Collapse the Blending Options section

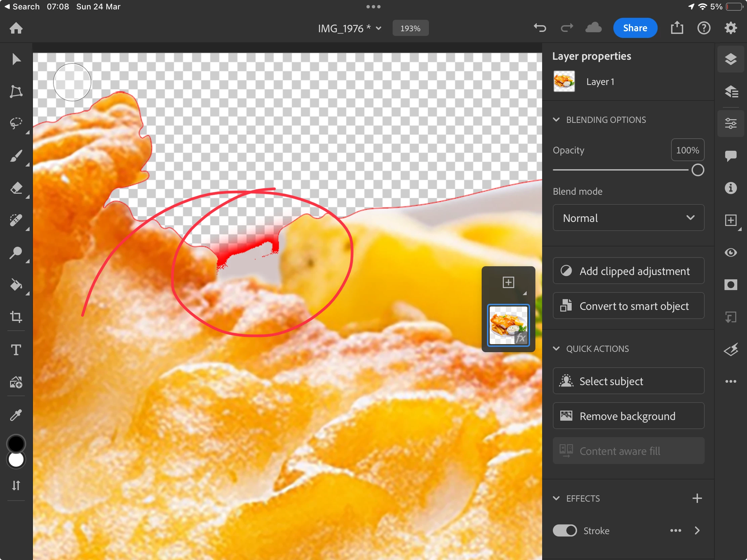click(556, 120)
